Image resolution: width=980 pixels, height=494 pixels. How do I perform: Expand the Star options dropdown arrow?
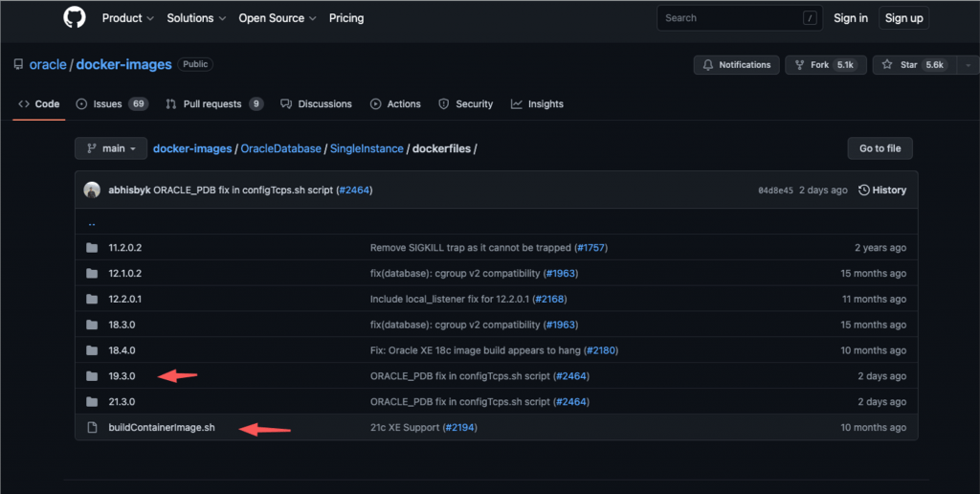coord(969,65)
